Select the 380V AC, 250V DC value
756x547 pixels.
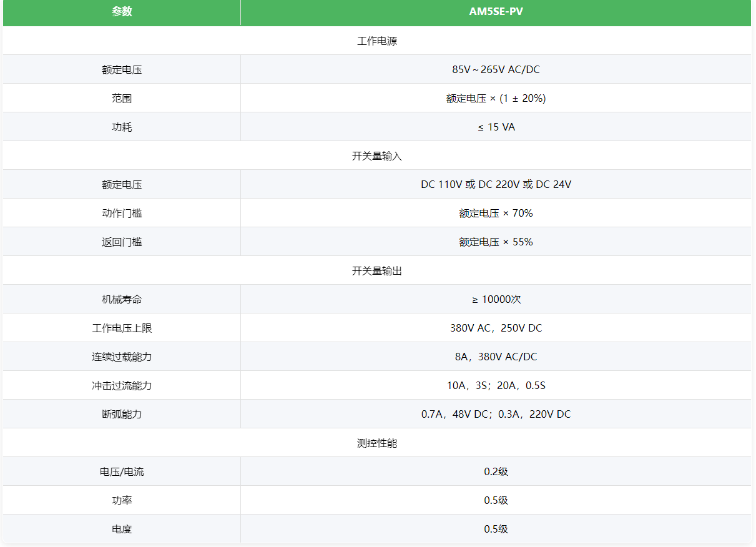click(x=496, y=328)
